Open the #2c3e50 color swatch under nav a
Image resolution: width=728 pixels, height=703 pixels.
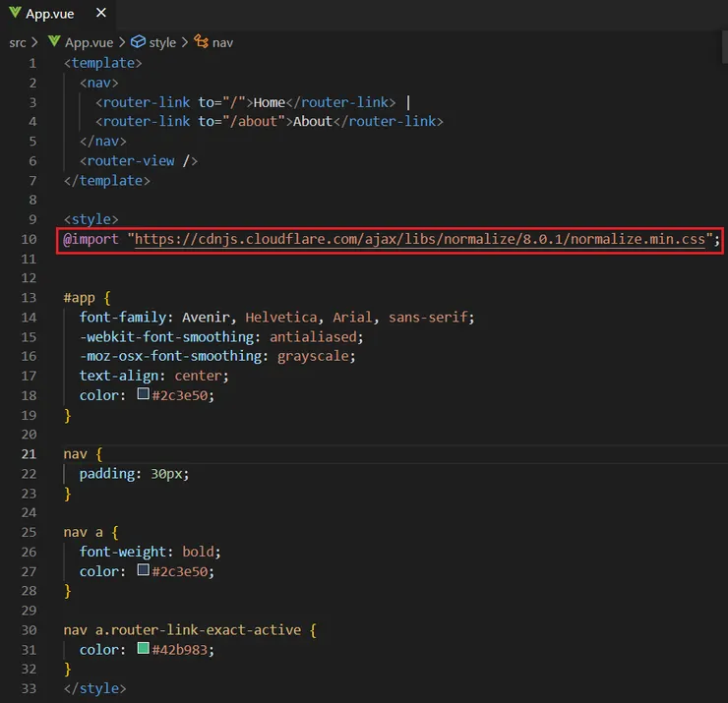click(144, 571)
